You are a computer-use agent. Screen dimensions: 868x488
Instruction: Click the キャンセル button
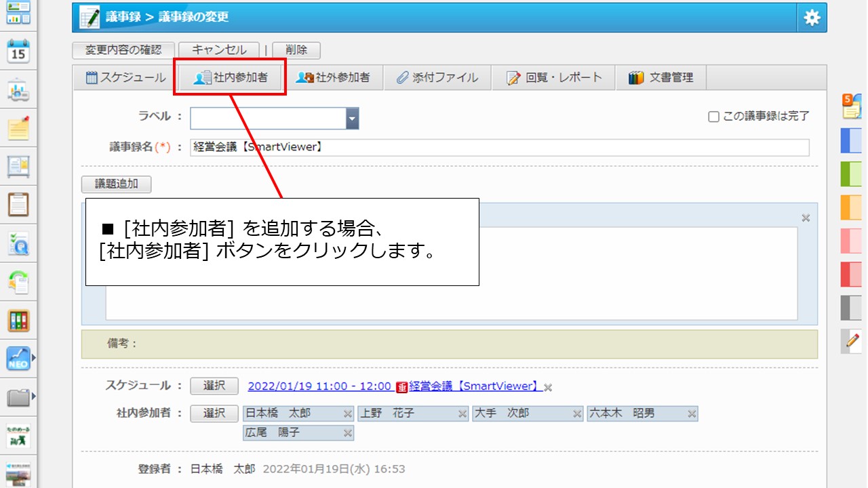pos(219,50)
